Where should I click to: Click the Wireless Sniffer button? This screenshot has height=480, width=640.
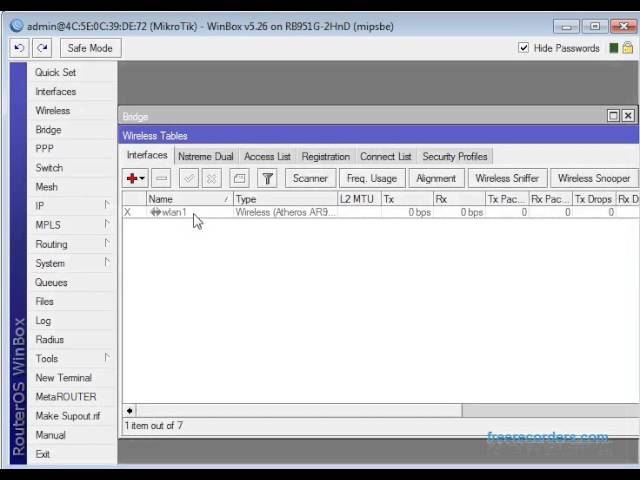507,178
